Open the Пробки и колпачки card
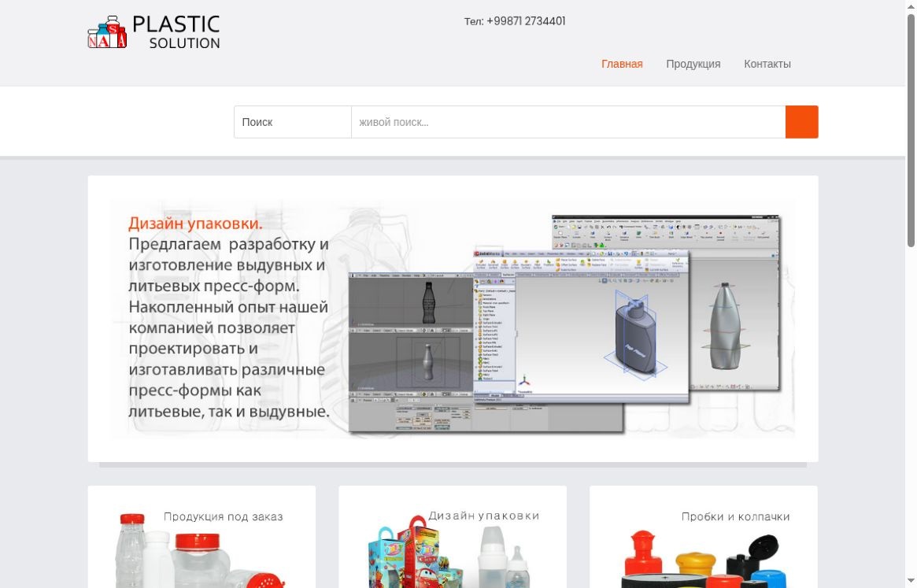 click(x=704, y=537)
